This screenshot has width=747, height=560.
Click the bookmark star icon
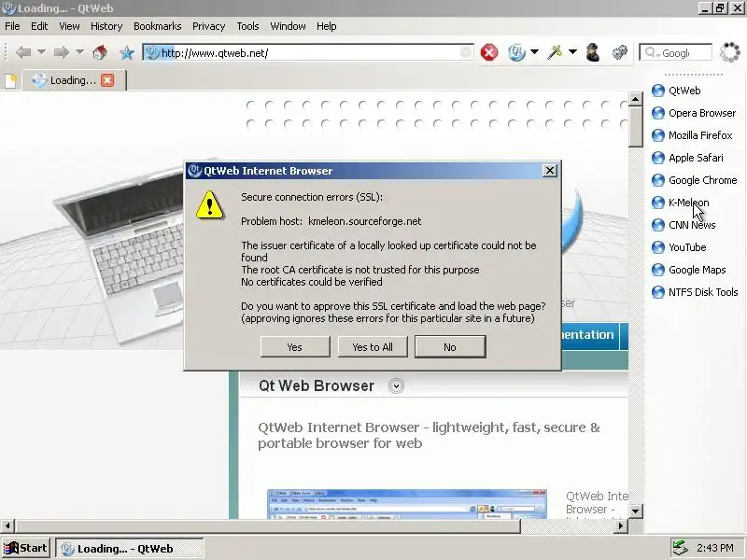127,52
